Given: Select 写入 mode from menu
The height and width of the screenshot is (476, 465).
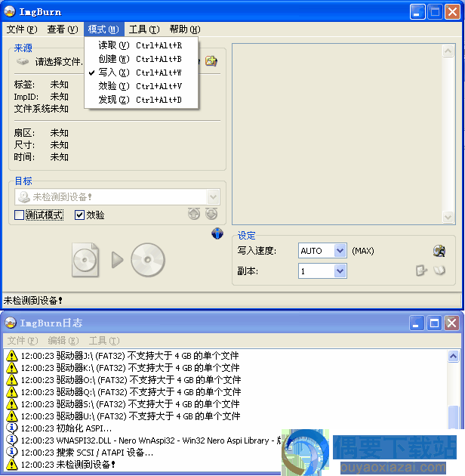Looking at the screenshot, I should [141, 73].
